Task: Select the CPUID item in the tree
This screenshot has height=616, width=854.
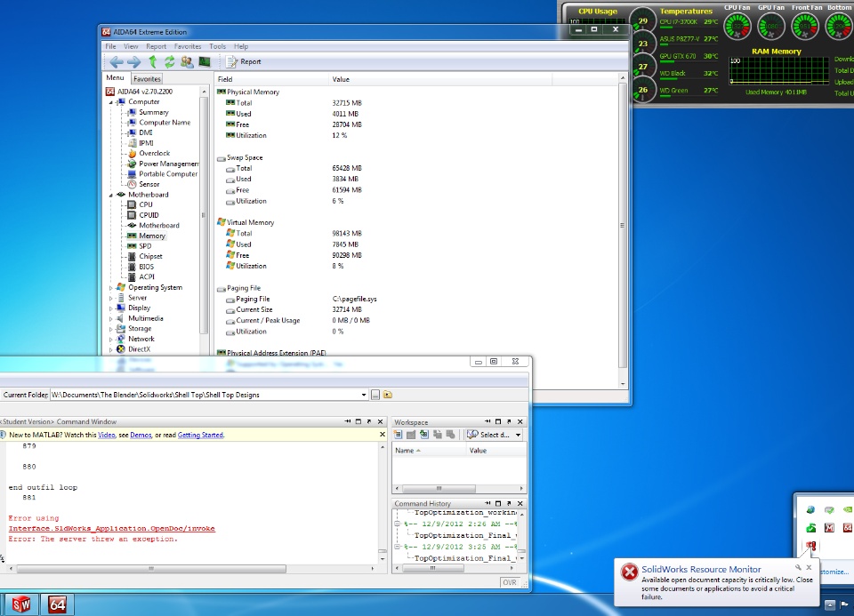Action: [149, 215]
